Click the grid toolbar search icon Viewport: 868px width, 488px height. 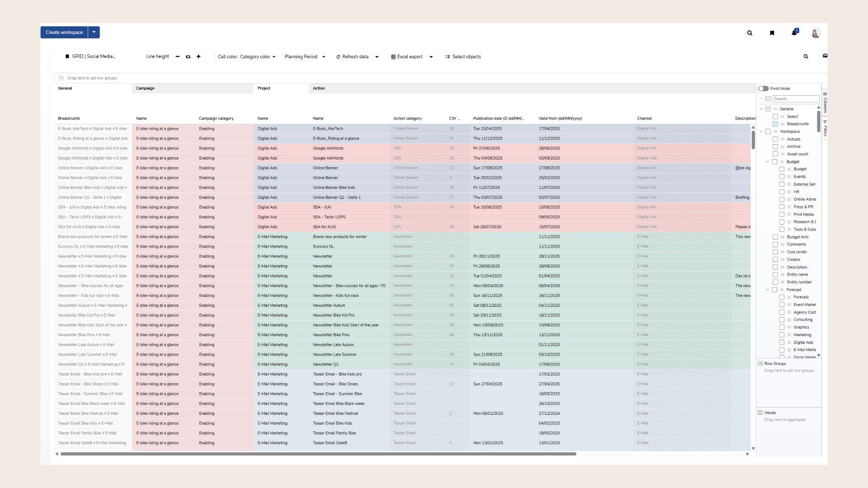[x=806, y=57]
